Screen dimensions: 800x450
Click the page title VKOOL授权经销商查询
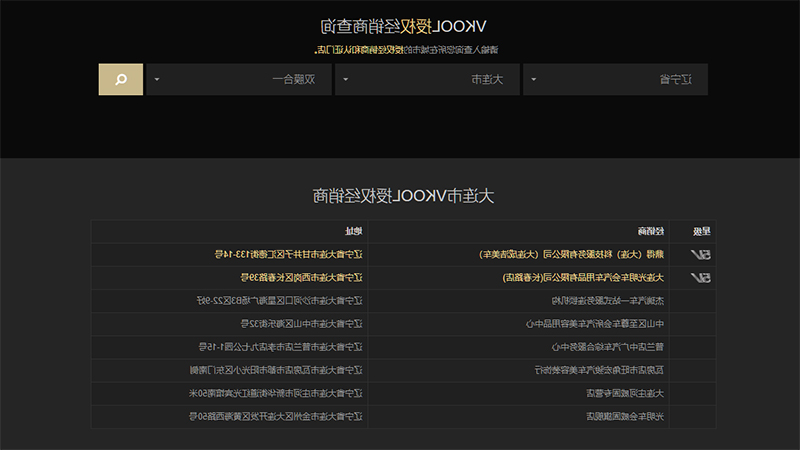tap(403, 27)
